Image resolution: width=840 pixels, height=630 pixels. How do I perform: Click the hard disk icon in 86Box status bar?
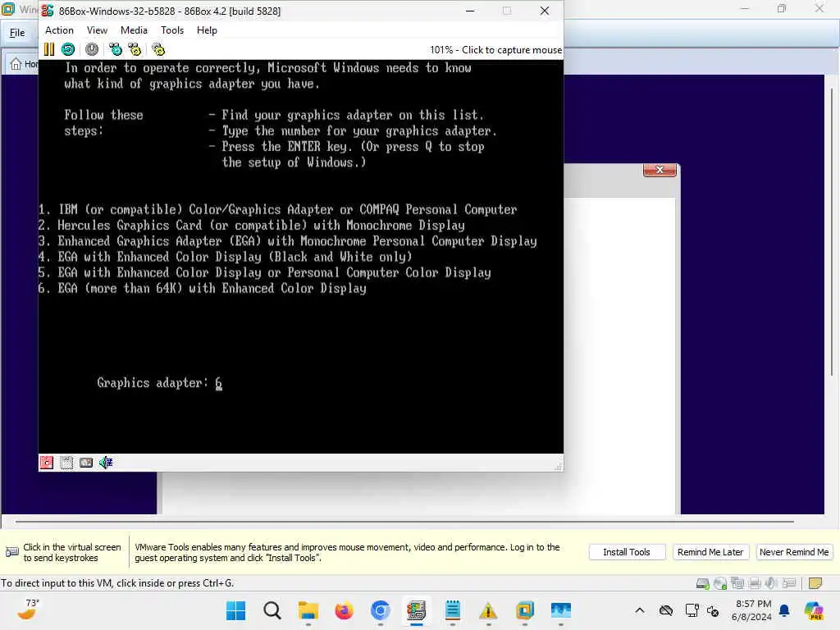coord(85,463)
